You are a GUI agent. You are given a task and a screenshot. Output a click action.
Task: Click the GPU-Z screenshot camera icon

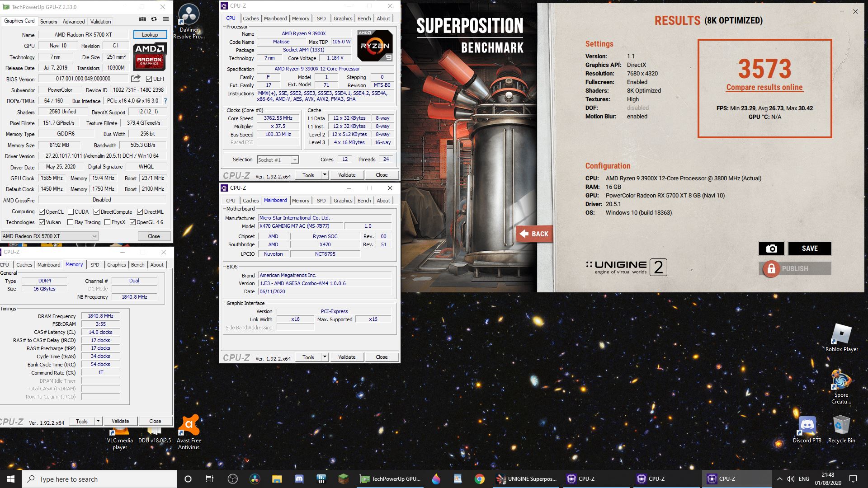[142, 19]
